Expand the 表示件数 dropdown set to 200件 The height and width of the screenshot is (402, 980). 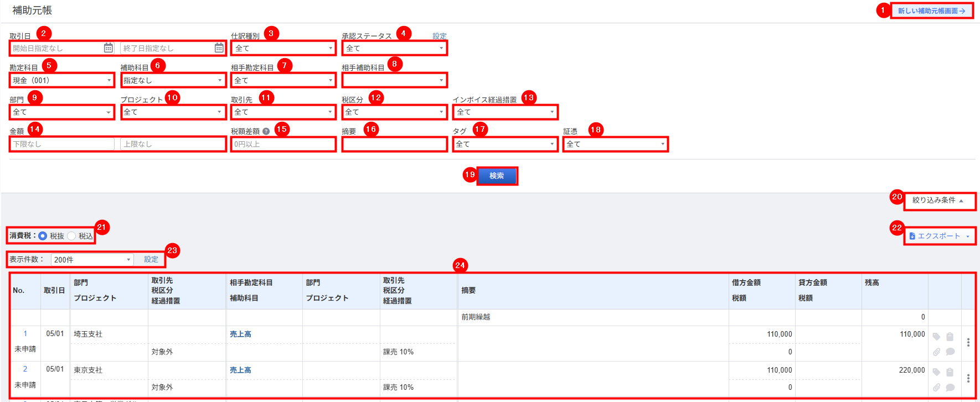pos(92,260)
